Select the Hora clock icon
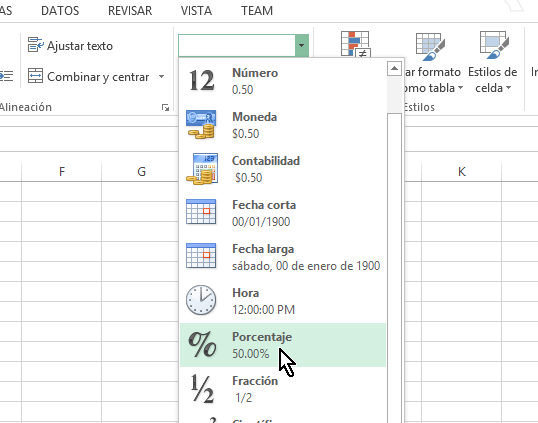Screen dimensions: 538x423 201,300
